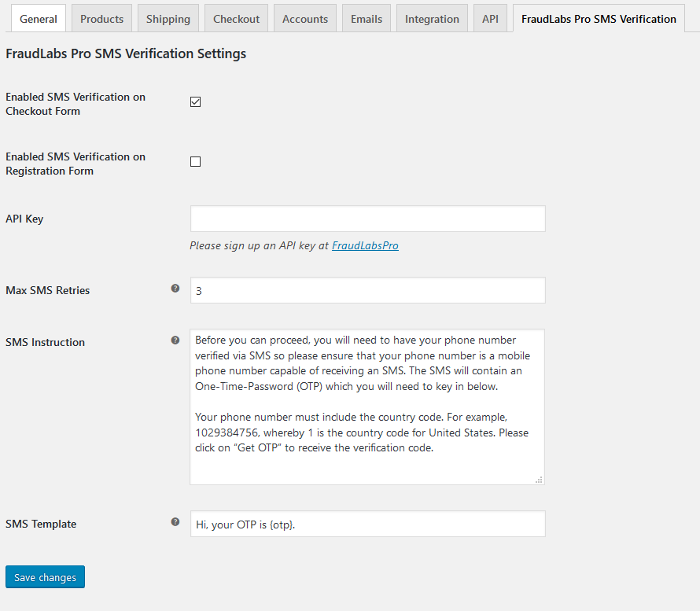Open the API tab
This screenshot has height=611, width=700.
pos(490,19)
